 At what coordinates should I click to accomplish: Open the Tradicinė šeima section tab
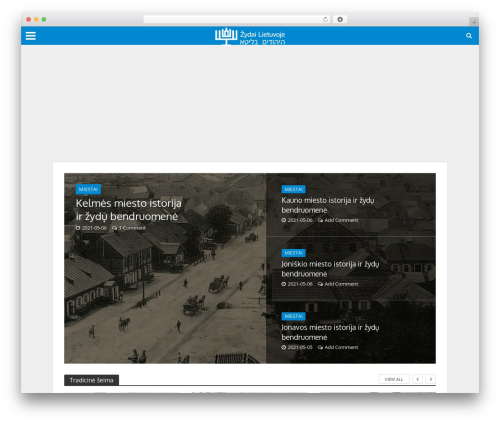(x=91, y=380)
